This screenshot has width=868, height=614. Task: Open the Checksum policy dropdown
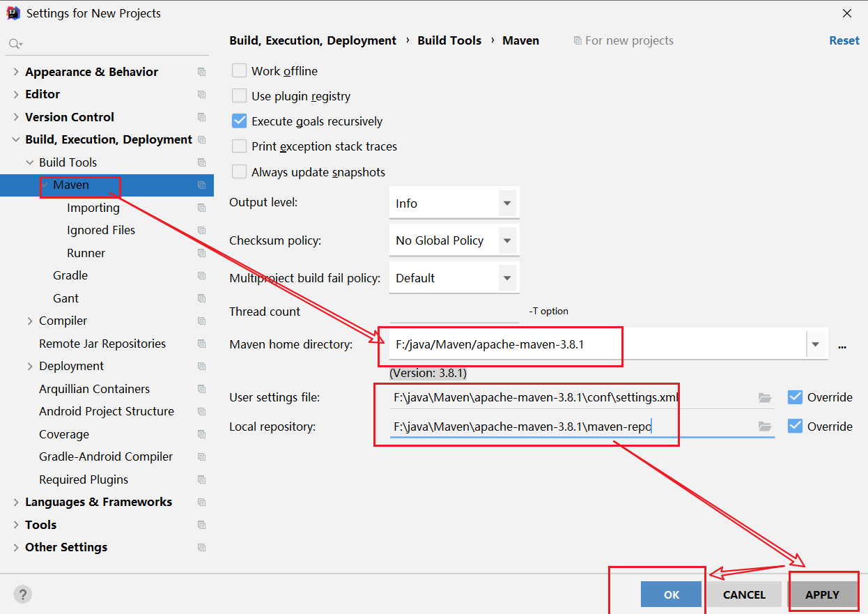pos(507,240)
